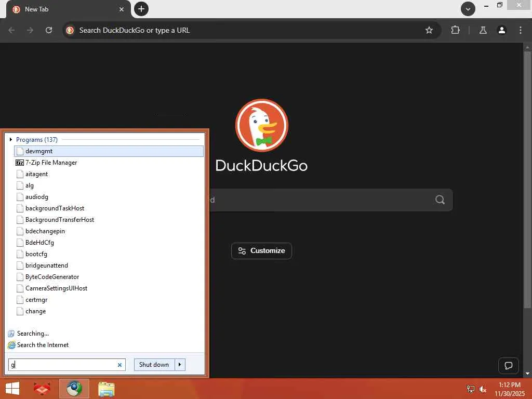Image resolution: width=532 pixels, height=399 pixels.
Task: Click the 7-Zip icon in the results
Action: click(x=20, y=163)
